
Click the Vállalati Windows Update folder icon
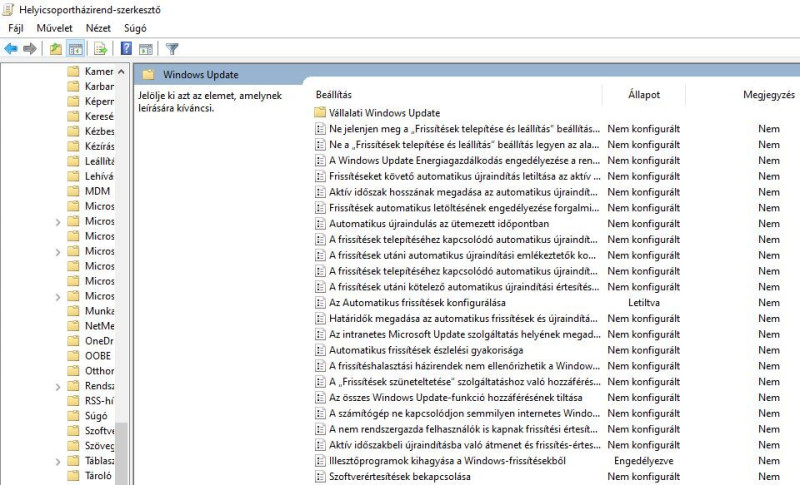point(320,112)
